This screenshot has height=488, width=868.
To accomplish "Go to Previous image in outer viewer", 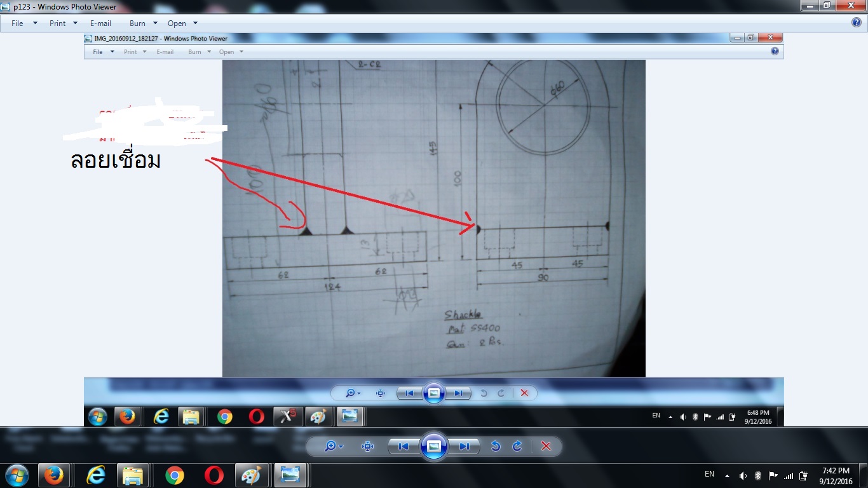I will click(x=403, y=446).
